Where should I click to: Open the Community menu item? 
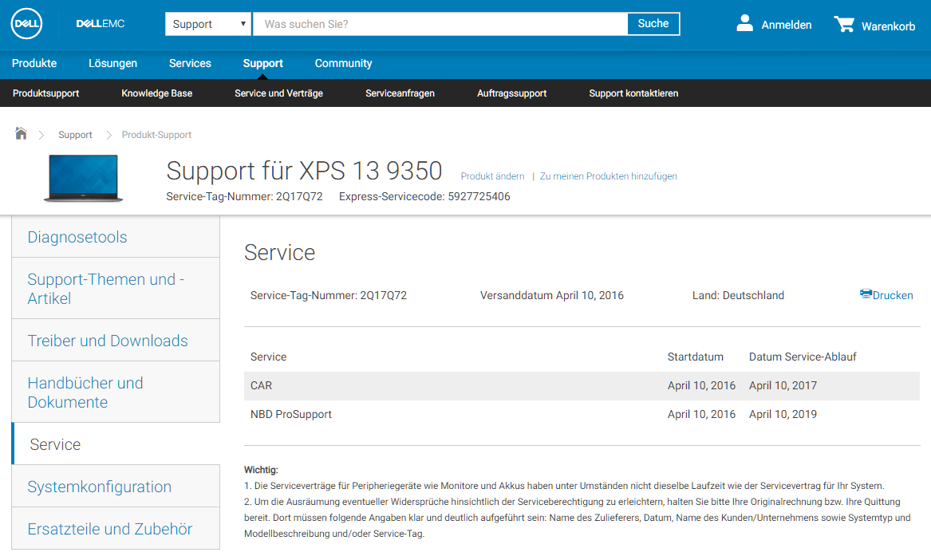[x=343, y=63]
